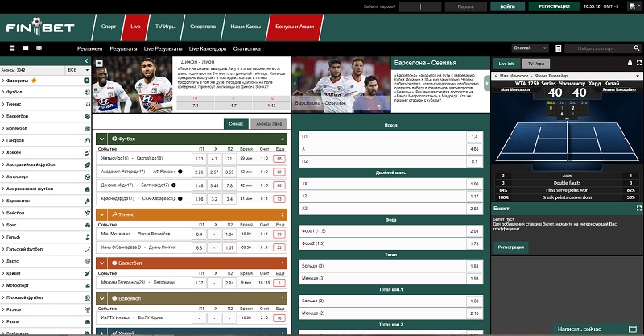
Task: Expand Бейсбол in the sidebar
Action: pyautogui.click(x=45, y=213)
